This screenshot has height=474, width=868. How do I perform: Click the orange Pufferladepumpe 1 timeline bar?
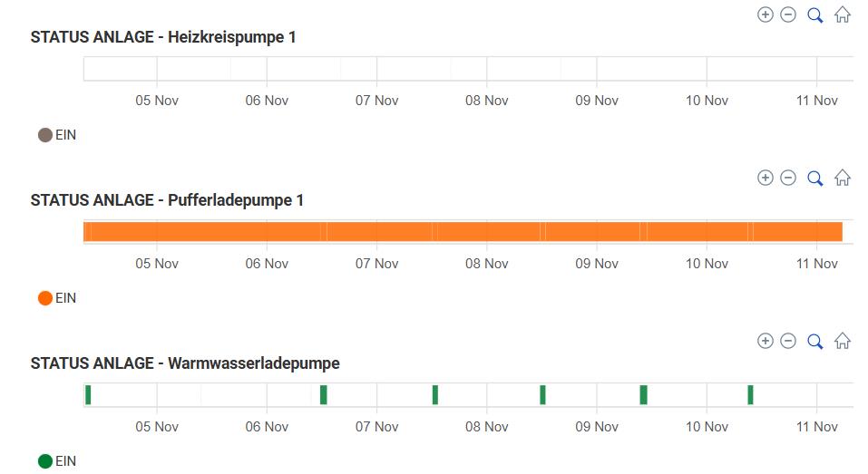[463, 232]
